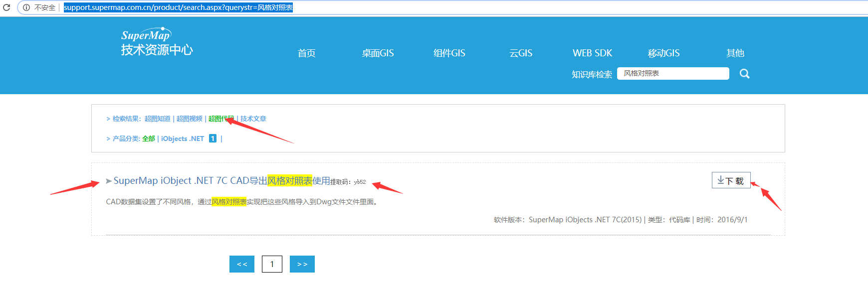Filter results by 超图代码

(x=221, y=119)
